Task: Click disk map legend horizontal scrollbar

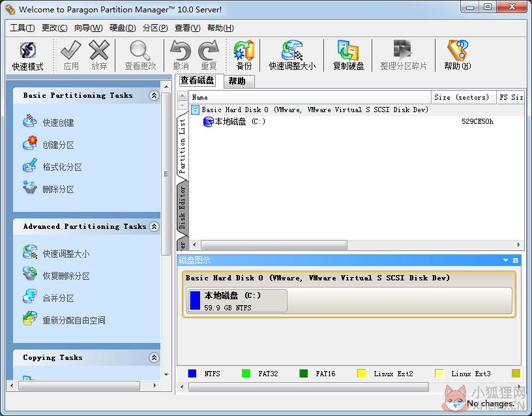Action: click(308, 387)
